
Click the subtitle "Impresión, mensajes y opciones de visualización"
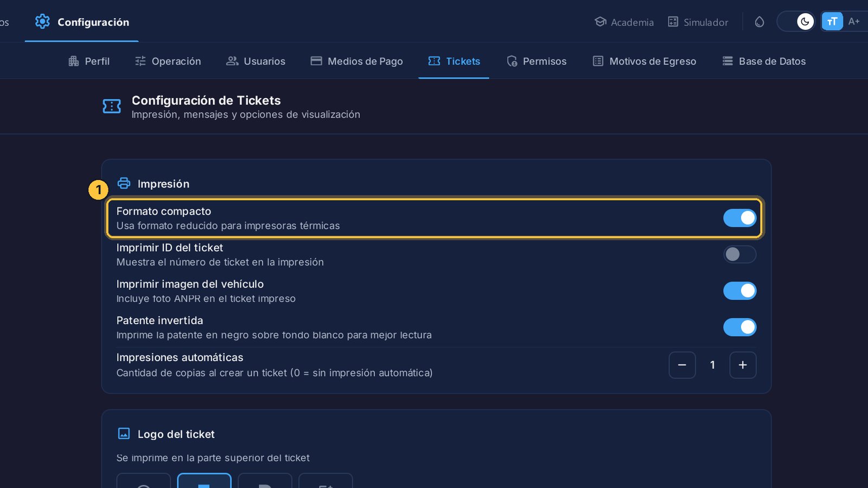coord(246,114)
